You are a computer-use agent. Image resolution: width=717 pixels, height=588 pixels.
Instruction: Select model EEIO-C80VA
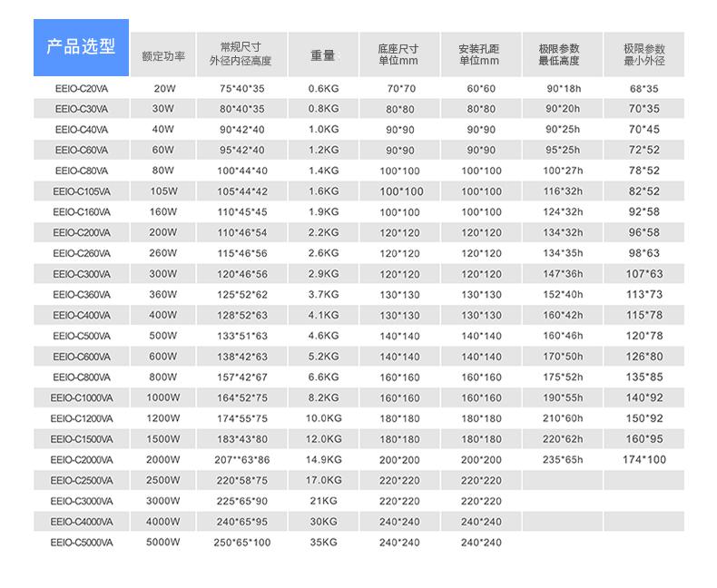[x=82, y=171]
